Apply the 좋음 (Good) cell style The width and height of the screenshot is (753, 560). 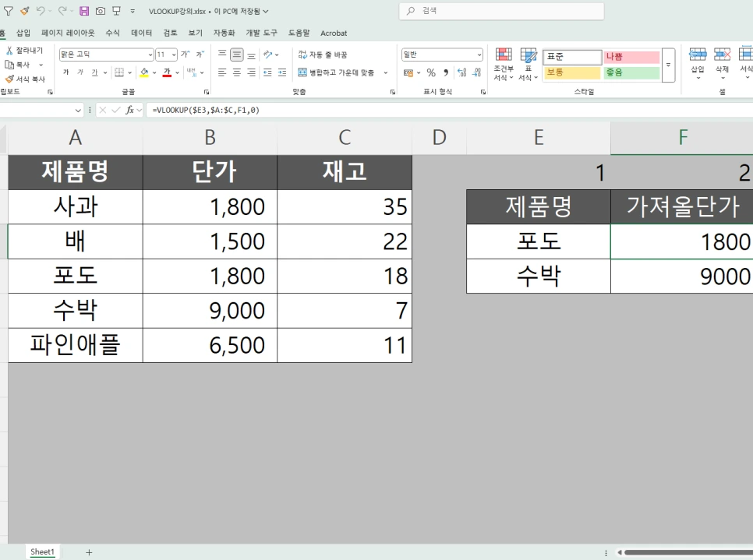click(631, 72)
